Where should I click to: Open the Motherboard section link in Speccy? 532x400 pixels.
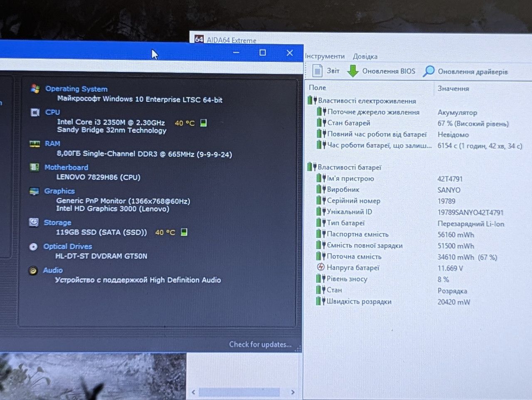tap(66, 167)
